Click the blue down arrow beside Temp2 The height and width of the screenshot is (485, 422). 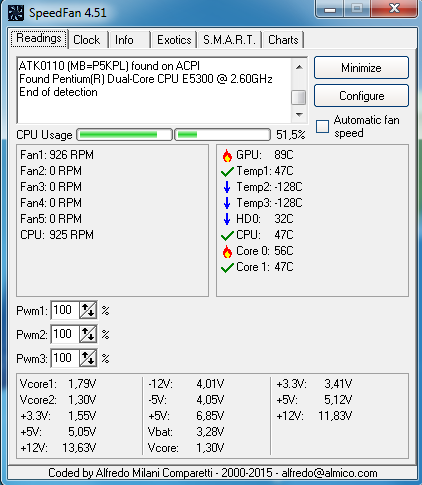[x=227, y=187]
